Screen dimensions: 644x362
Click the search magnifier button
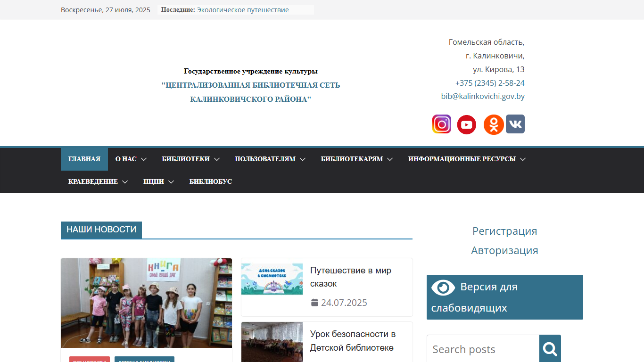click(550, 349)
